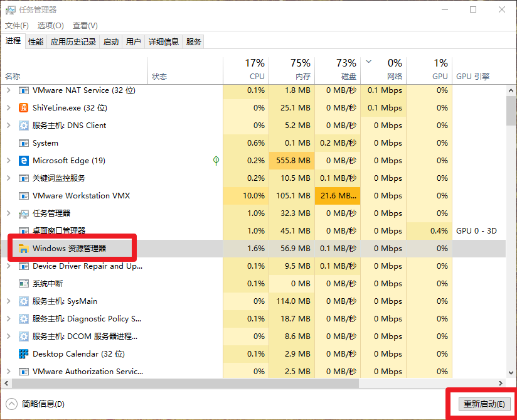Click the 服务主机: SysMain gear icon
Screen dimensions: 517x420
click(24, 301)
